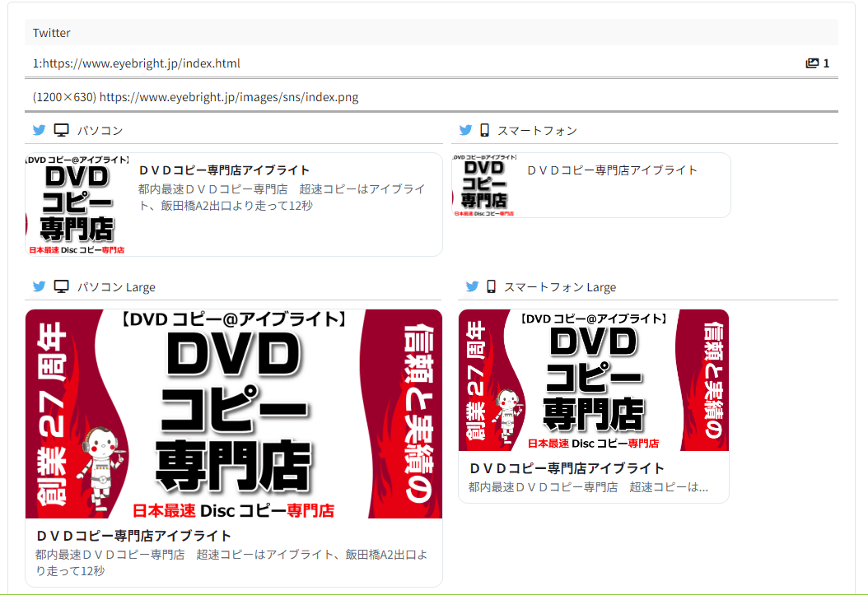Click the Twitter bird icon beside パソコン Large

tap(39, 286)
